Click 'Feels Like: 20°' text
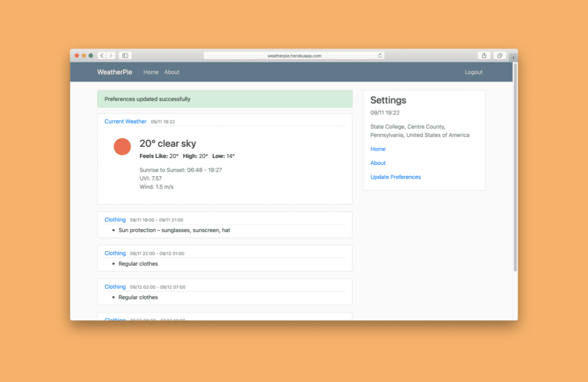Image resolution: width=588 pixels, height=382 pixels. pyautogui.click(x=159, y=156)
